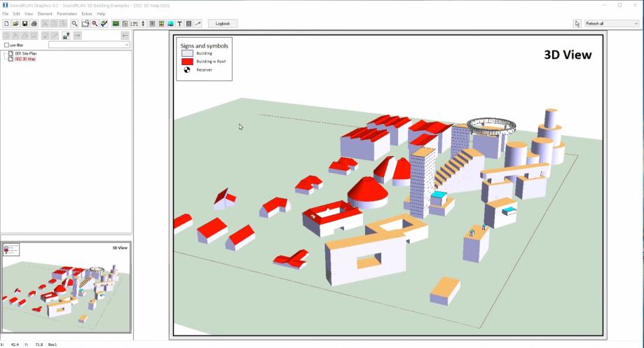Insert the north arrow element

coord(143,24)
